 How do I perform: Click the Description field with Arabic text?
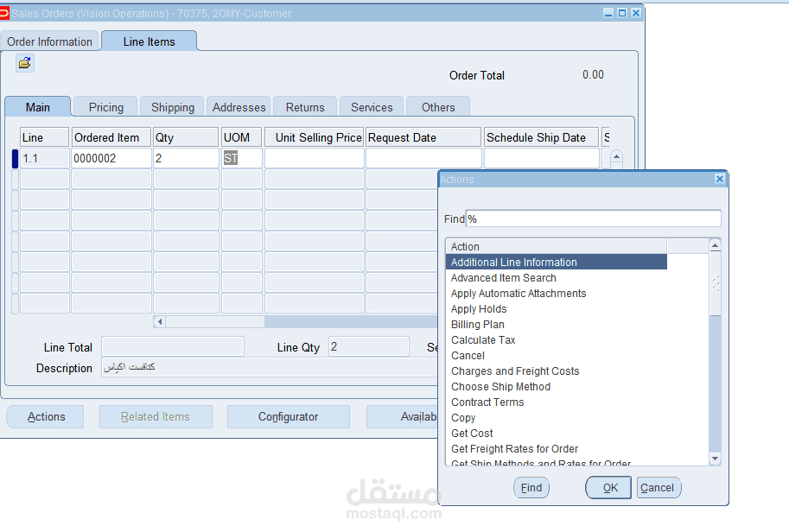click(x=270, y=368)
